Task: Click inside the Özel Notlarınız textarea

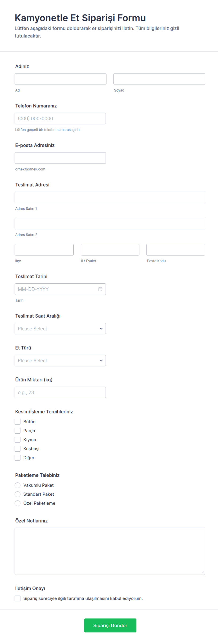Action: pyautogui.click(x=110, y=551)
